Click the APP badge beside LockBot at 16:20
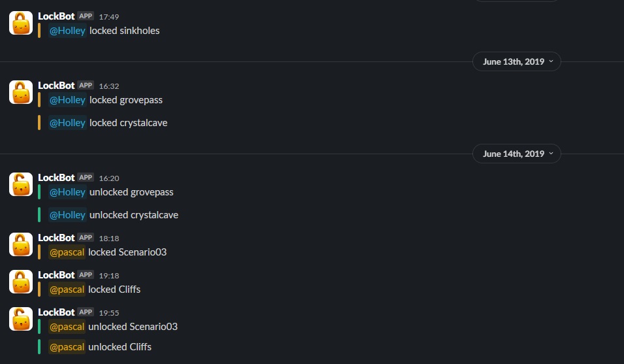 point(86,177)
